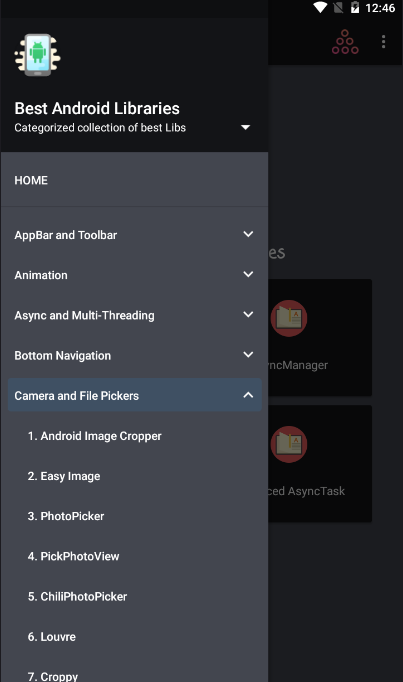Tap the battery status icon
The height and width of the screenshot is (682, 403).
click(x=355, y=7)
